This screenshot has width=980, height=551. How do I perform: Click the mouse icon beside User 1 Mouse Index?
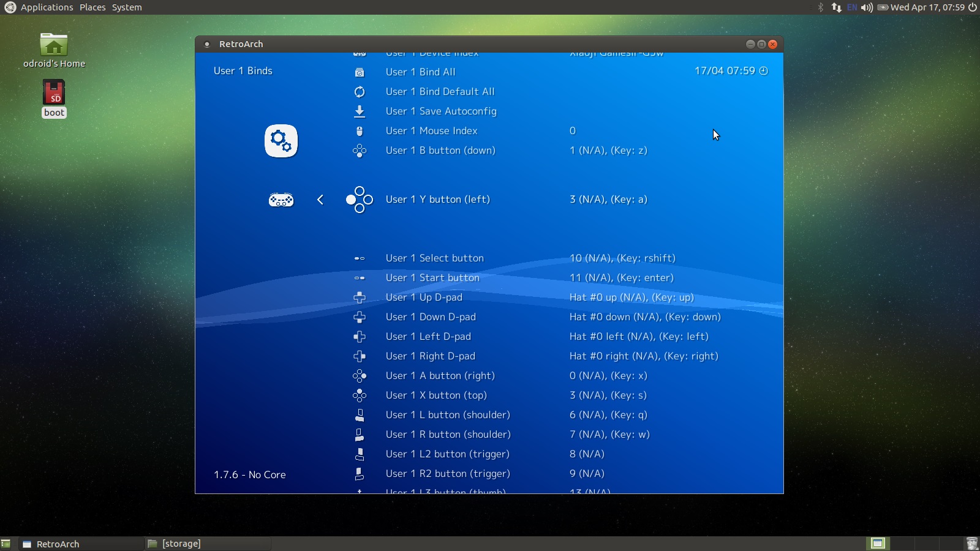click(x=360, y=131)
